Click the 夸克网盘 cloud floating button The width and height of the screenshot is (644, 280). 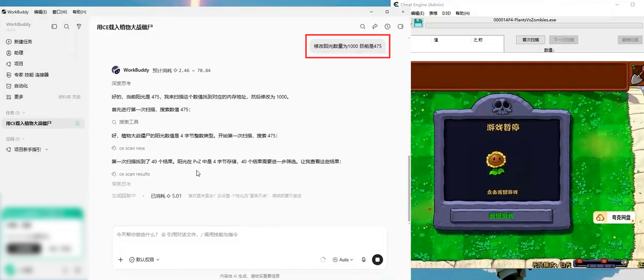click(615, 217)
